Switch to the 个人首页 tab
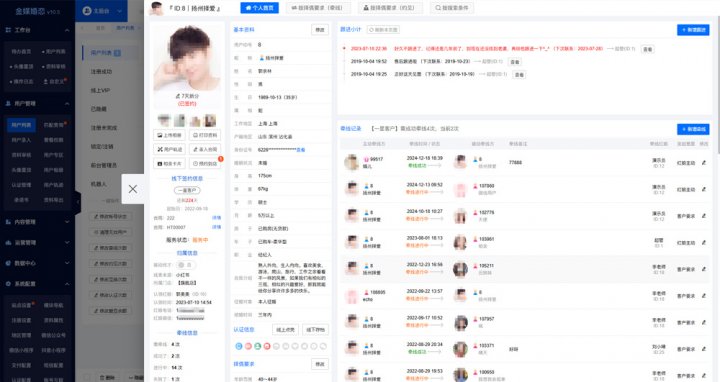 pyautogui.click(x=259, y=8)
